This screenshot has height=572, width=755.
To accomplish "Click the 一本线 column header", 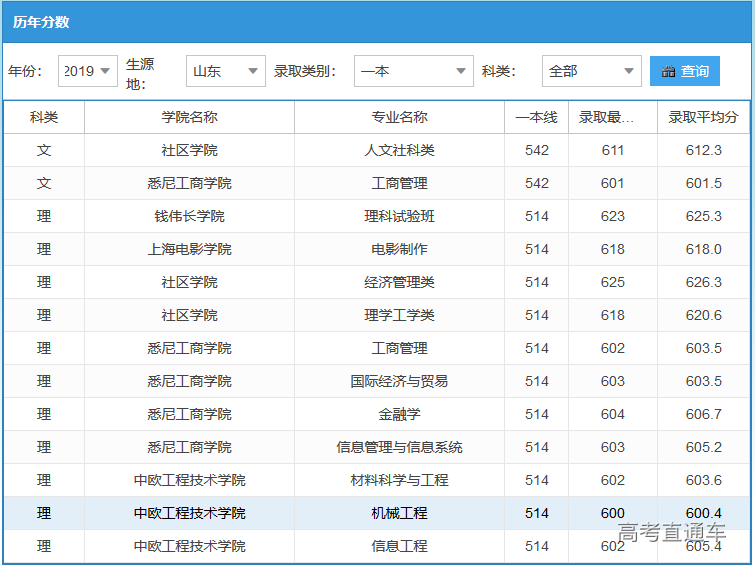I will tap(536, 117).
